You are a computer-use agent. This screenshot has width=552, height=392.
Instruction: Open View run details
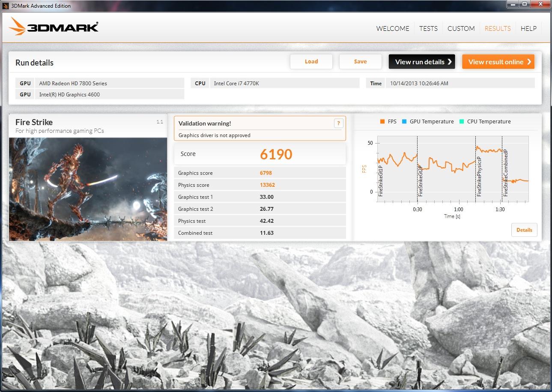(422, 62)
